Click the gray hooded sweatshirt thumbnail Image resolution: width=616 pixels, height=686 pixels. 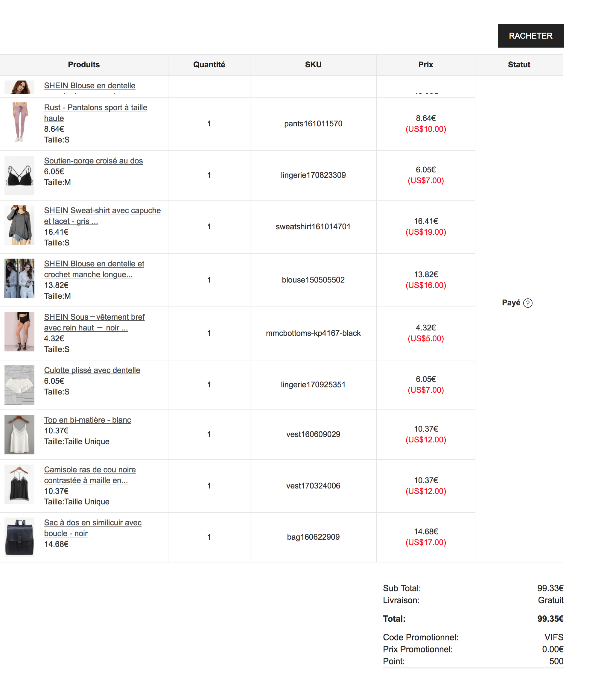pos(20,225)
